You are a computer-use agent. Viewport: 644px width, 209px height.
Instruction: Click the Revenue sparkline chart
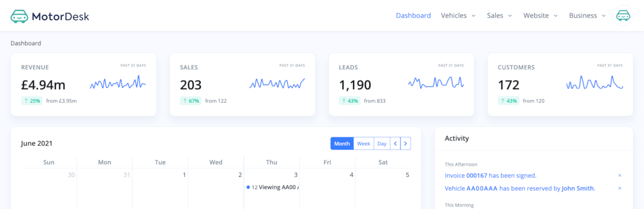[118, 83]
